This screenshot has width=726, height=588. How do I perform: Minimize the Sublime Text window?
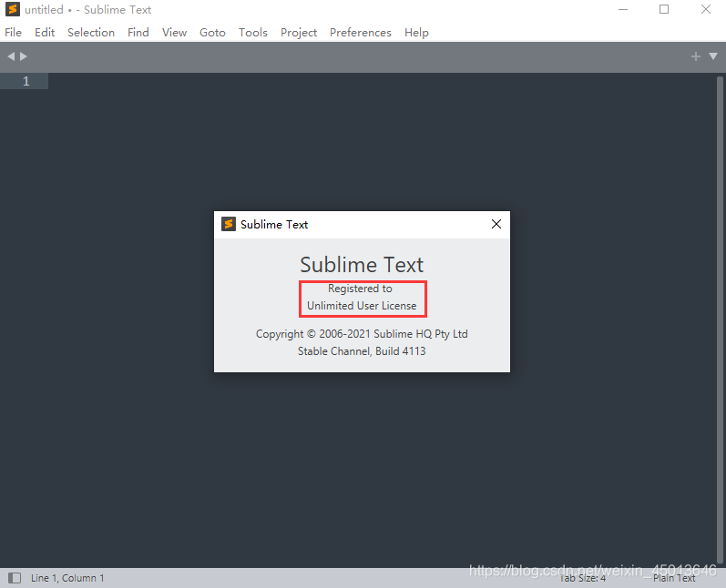tap(623, 9)
